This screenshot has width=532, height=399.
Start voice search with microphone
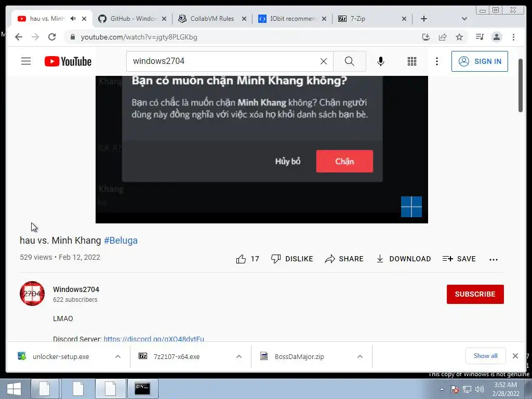(x=381, y=61)
